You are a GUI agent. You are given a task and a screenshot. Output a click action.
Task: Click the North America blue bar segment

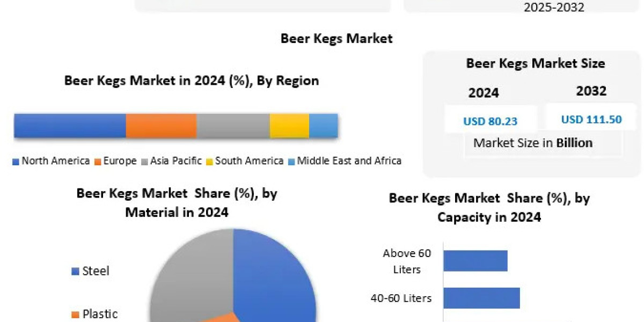point(70,126)
